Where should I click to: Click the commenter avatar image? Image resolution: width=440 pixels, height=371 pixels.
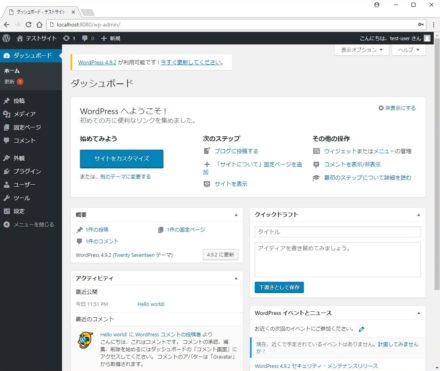[86, 340]
